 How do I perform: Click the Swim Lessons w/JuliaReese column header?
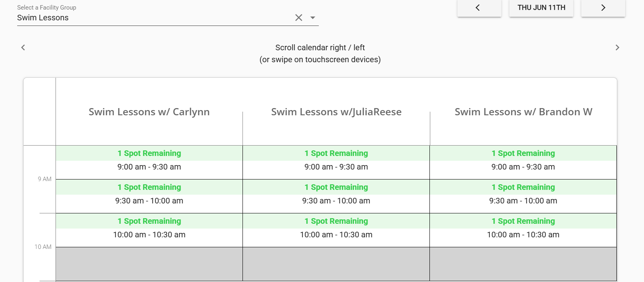coord(336,112)
